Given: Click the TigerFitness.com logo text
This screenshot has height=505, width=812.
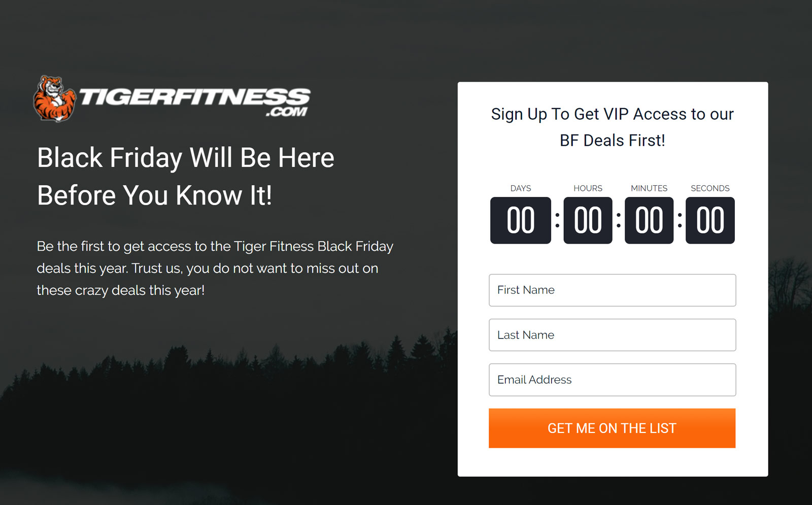Looking at the screenshot, I should coord(194,102).
